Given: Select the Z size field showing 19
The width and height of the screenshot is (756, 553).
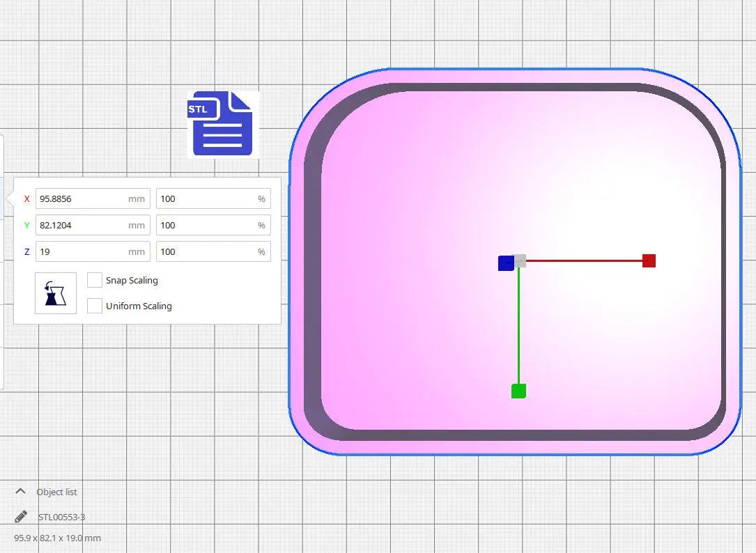Looking at the screenshot, I should tap(80, 252).
